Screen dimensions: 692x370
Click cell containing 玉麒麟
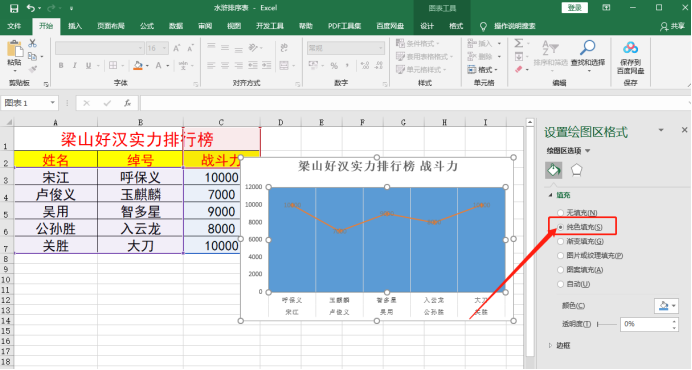coord(140,195)
